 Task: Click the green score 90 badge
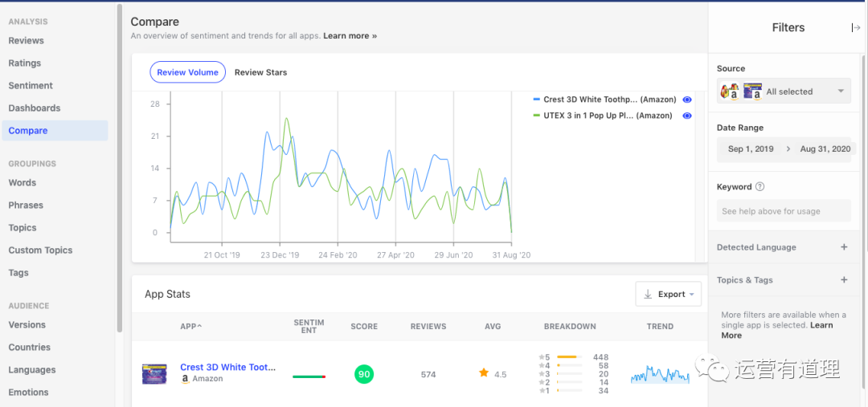[364, 374]
